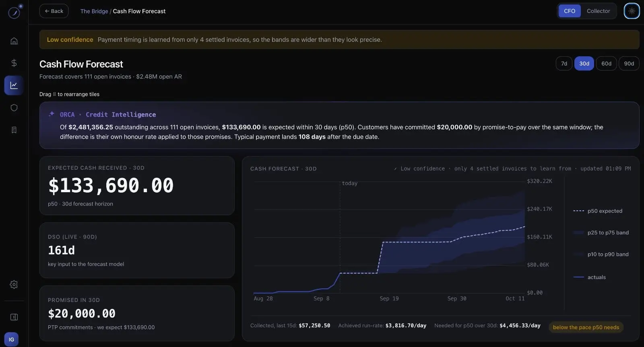Image resolution: width=644 pixels, height=347 pixels.
Task: Click the p25 to p75 band legend
Action: coord(601,232)
